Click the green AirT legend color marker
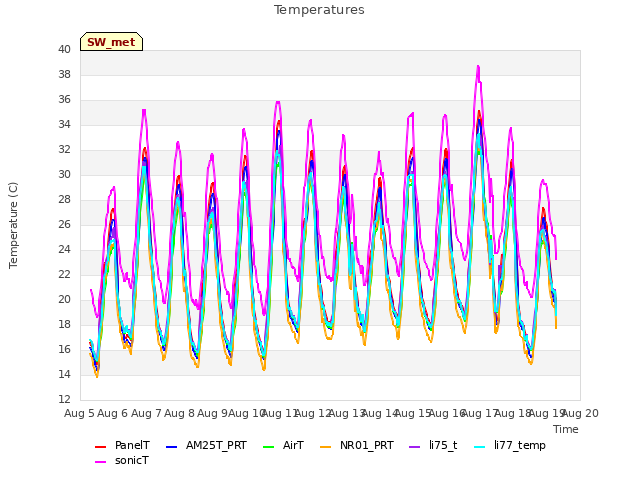640x480 pixels. click(269, 447)
